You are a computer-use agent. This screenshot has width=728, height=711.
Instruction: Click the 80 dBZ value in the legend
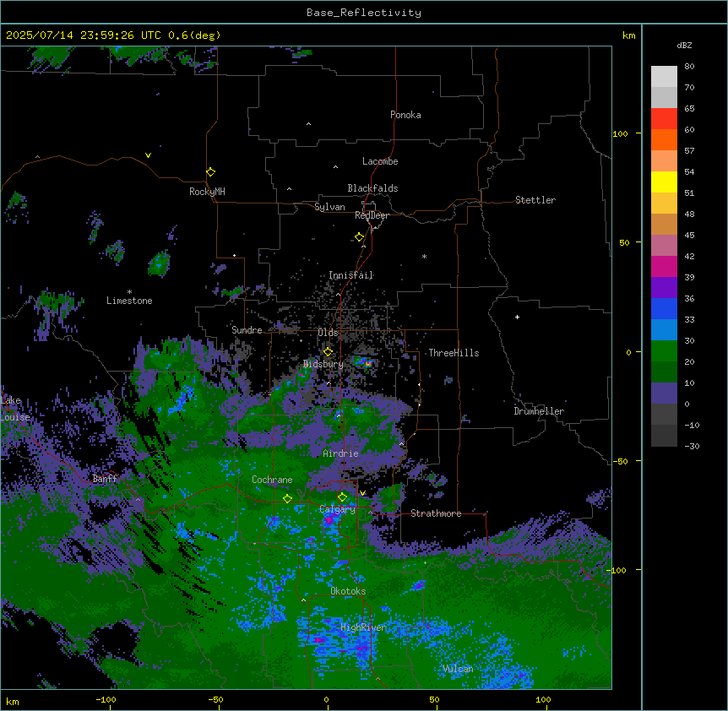tap(689, 67)
